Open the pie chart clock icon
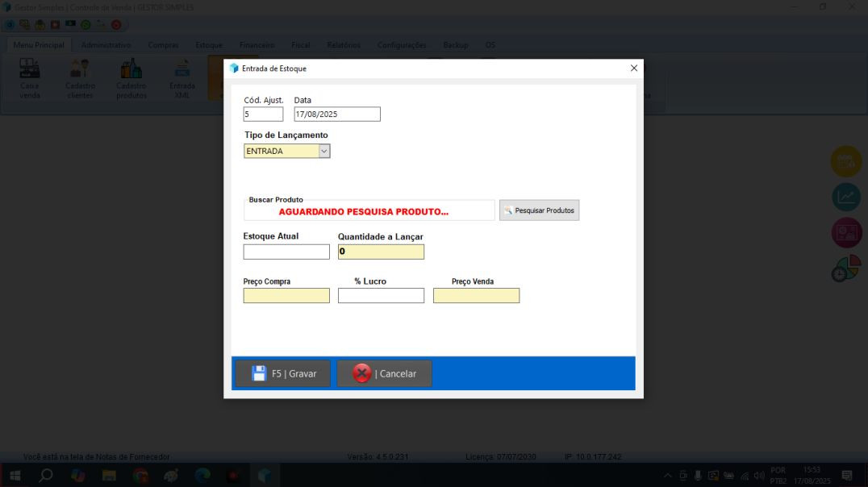The image size is (868, 487). click(x=846, y=269)
